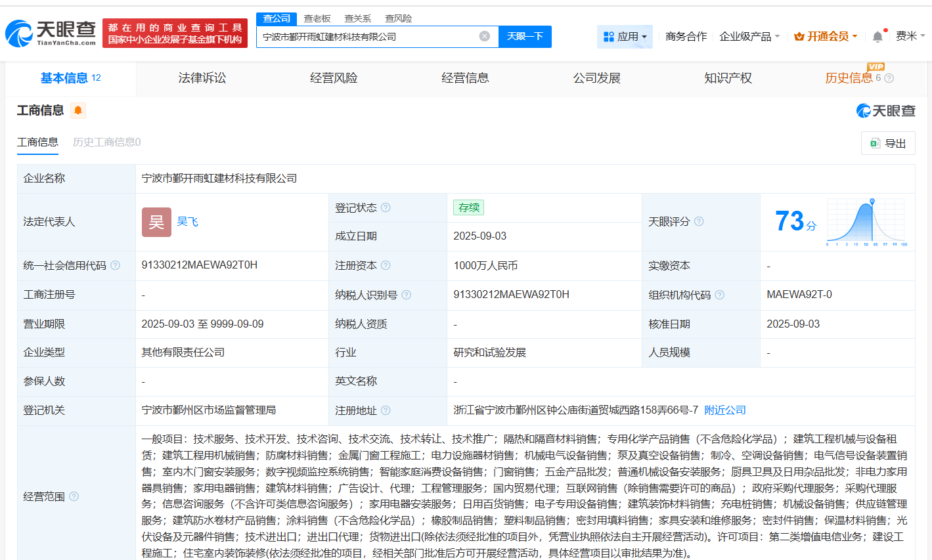Clear the search box with the X icon
This screenshot has height=560, width=932.
point(485,36)
